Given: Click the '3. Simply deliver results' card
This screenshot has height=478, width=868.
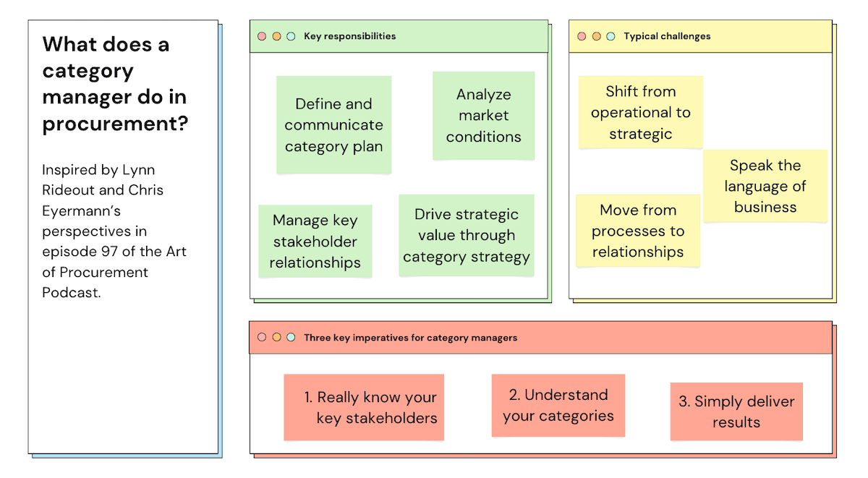Looking at the screenshot, I should [736, 411].
